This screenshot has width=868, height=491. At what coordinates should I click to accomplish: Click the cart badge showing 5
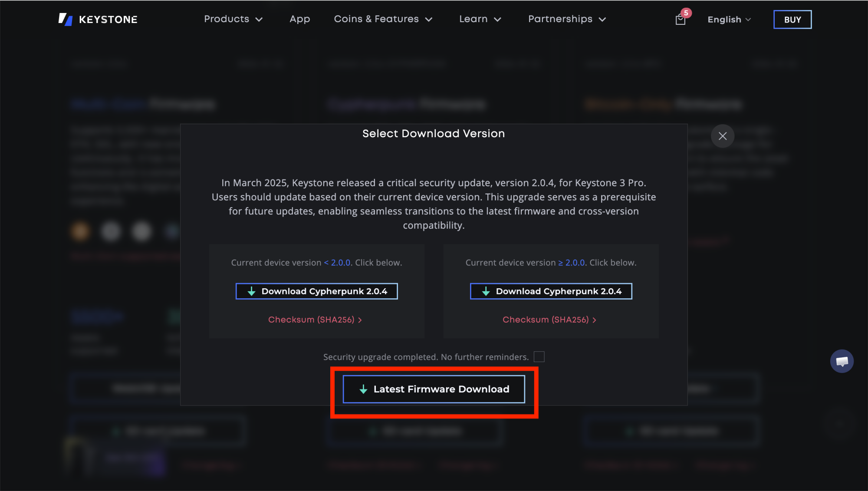tap(686, 13)
